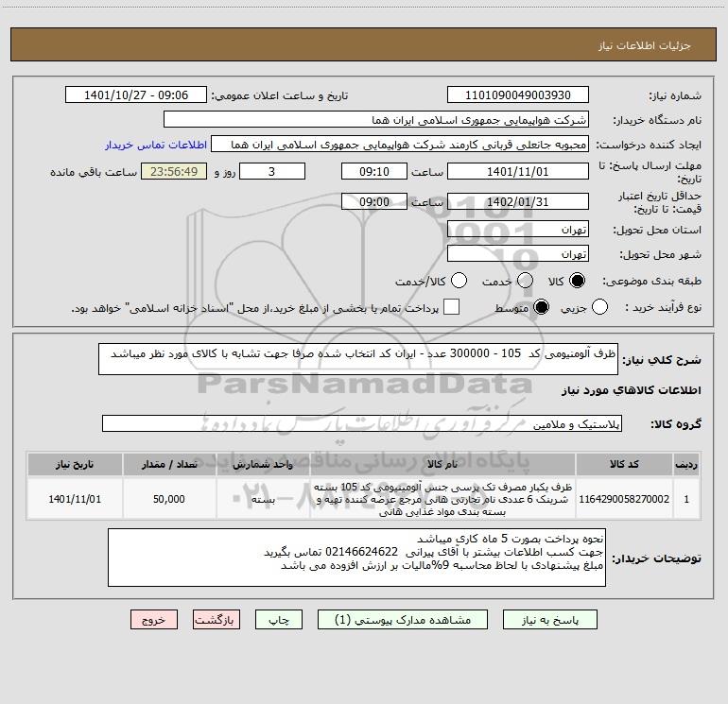The width and height of the screenshot is (728, 704).
Task: Click product code 1164290058270002 cell
Action: [624, 499]
